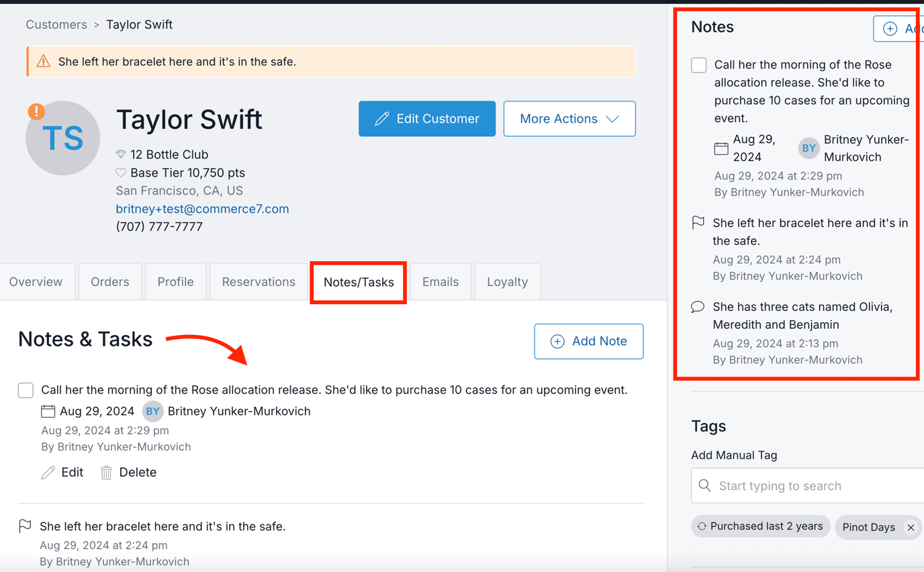Click the heart icon beside Base Tier

[121, 173]
